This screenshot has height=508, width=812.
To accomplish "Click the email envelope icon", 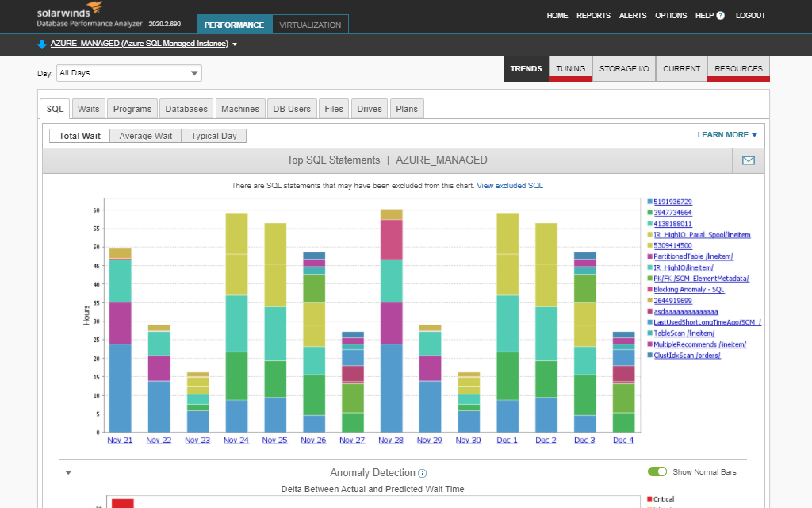I will [748, 160].
